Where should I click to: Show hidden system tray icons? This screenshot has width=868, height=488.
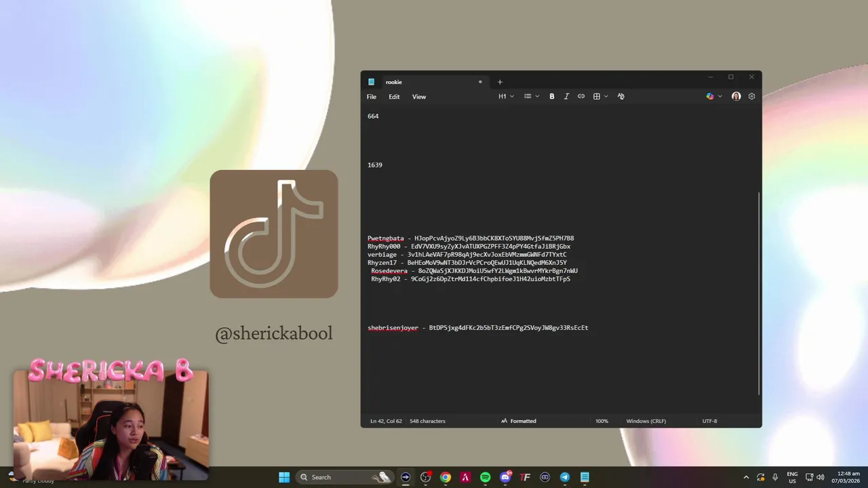point(746,477)
